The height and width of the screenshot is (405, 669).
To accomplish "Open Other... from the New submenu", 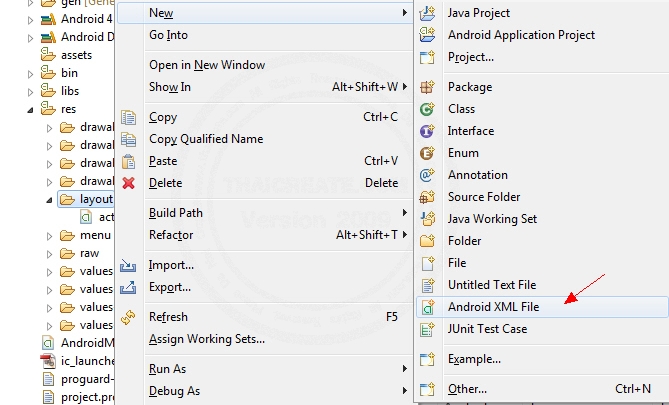I will (467, 389).
